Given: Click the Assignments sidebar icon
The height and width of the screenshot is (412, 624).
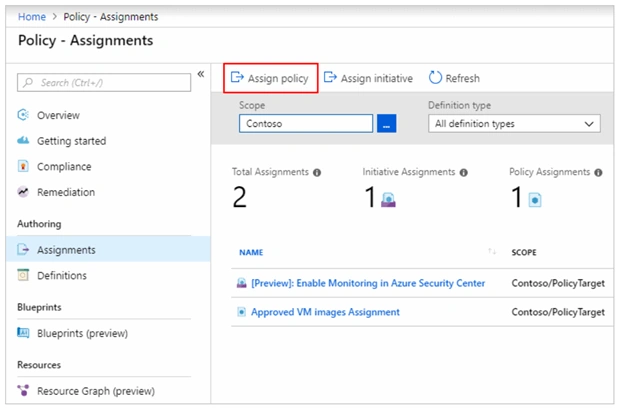Looking at the screenshot, I should click(x=23, y=250).
